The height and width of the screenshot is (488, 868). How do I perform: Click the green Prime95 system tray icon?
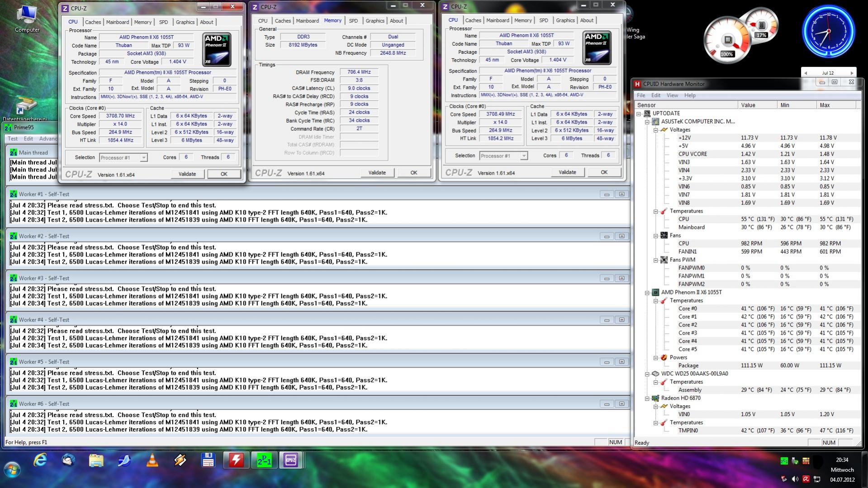click(784, 461)
